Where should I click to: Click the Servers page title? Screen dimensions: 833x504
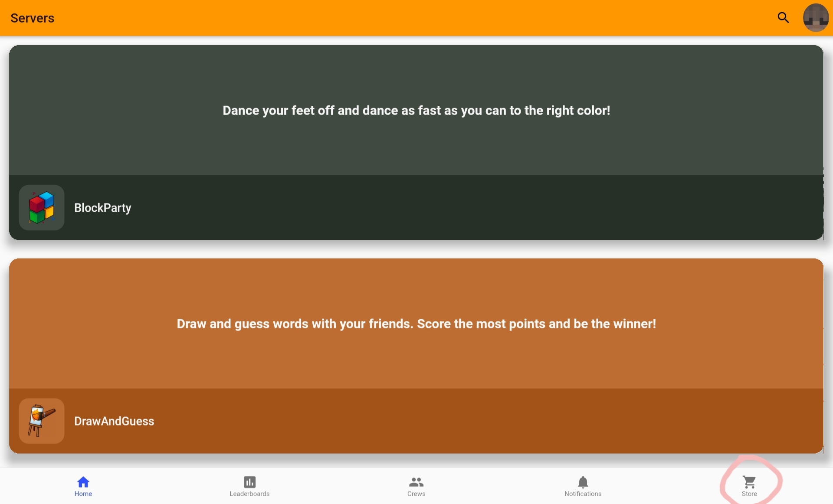point(33,18)
